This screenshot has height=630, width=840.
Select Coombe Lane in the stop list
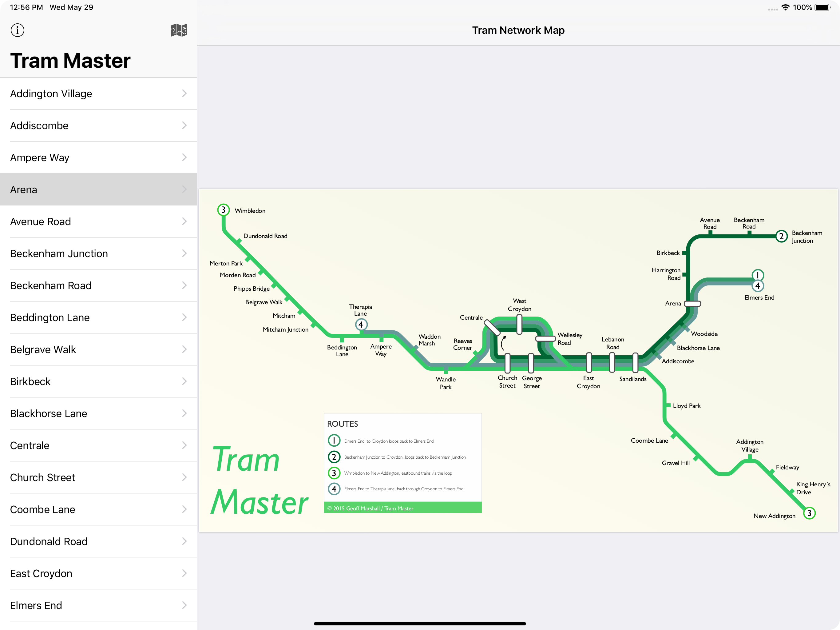[98, 509]
